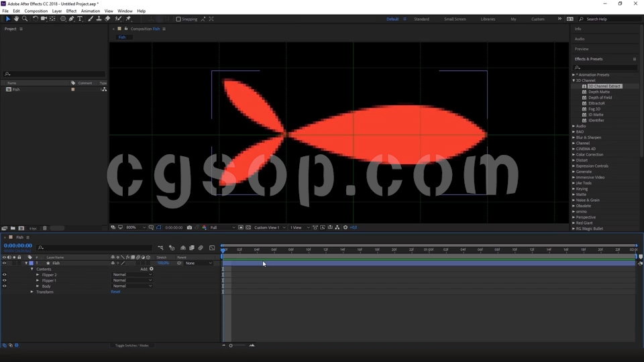The width and height of the screenshot is (644, 362).
Task: Click the timeline zoom slider
Action: coord(237,346)
